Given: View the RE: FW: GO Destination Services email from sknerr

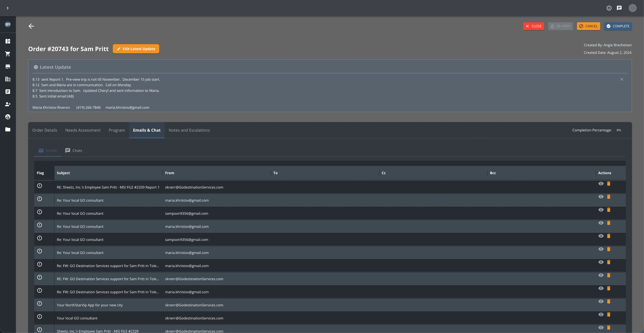Looking at the screenshot, I should point(601,275).
